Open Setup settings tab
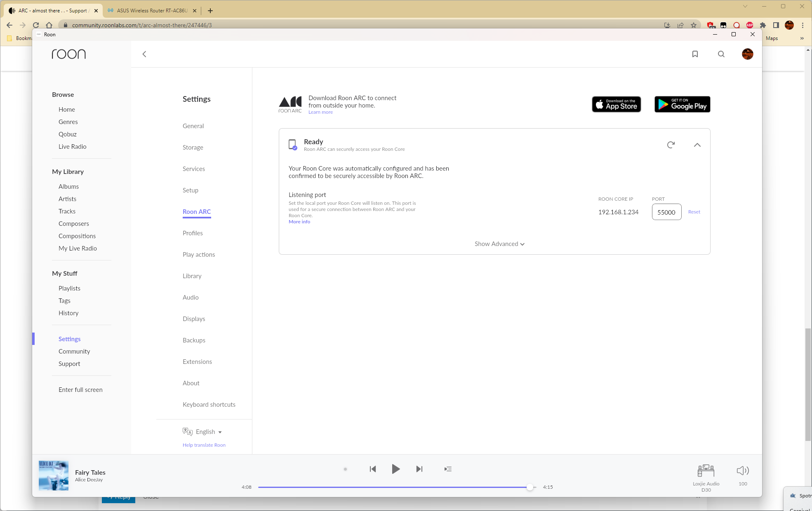The image size is (812, 511). tap(191, 190)
